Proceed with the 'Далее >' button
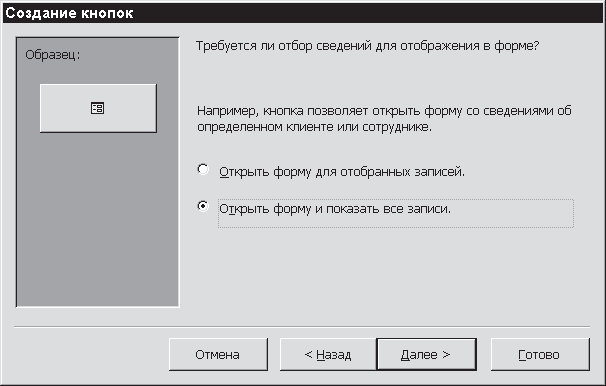This screenshot has height=386, width=606. (426, 354)
